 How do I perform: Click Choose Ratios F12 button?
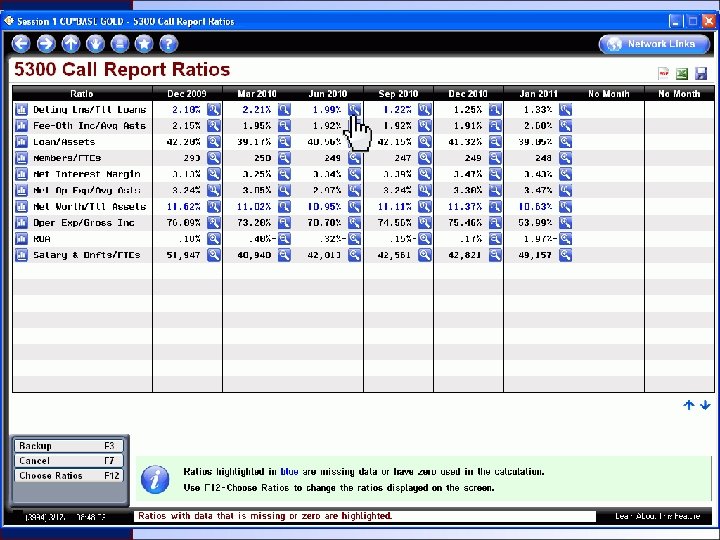(x=69, y=476)
